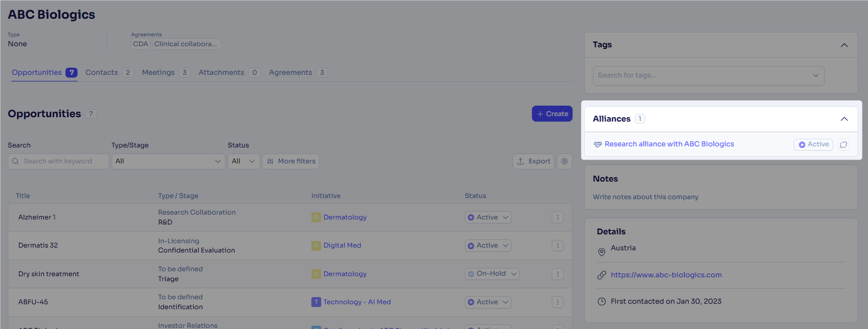Screen dimensions: 868x329
Task: Open the Alzheimer 1 opportunity
Action: click(x=37, y=217)
